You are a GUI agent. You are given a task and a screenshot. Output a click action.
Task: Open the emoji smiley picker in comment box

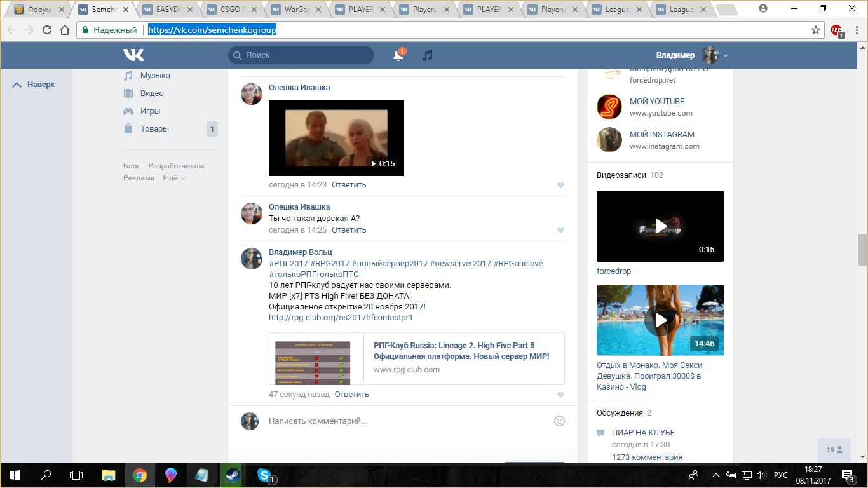point(559,421)
